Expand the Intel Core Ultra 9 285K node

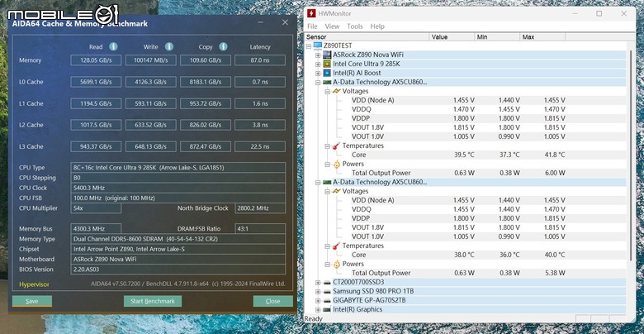coord(318,64)
